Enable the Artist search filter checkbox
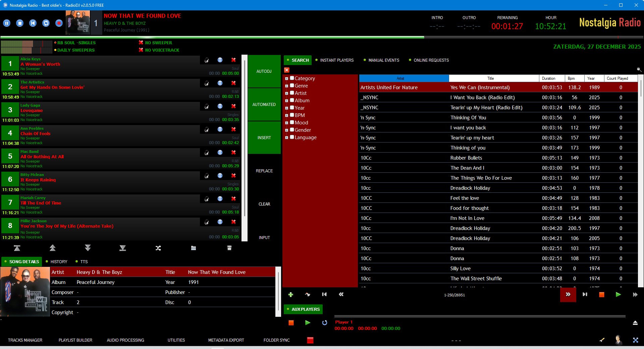This screenshot has width=644, height=349. pyautogui.click(x=291, y=93)
